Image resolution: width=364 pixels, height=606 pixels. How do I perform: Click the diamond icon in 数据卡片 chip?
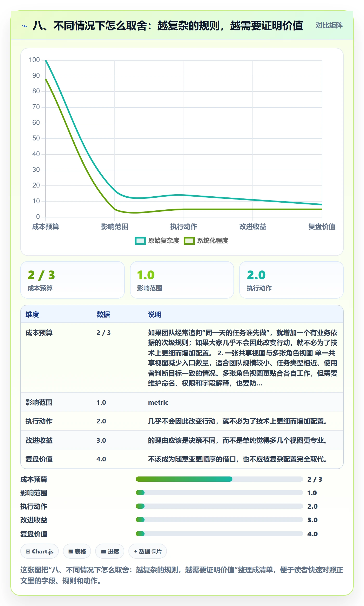pyautogui.click(x=135, y=551)
